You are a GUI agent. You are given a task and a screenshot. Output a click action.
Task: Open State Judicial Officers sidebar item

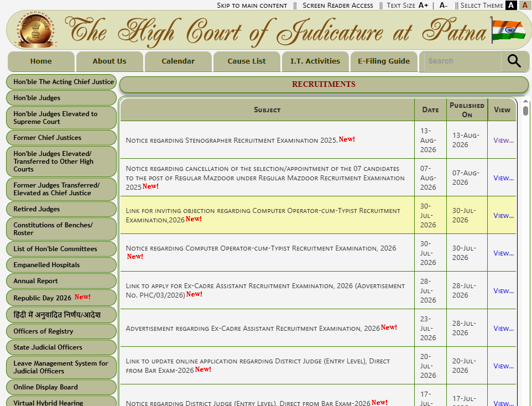click(61, 347)
